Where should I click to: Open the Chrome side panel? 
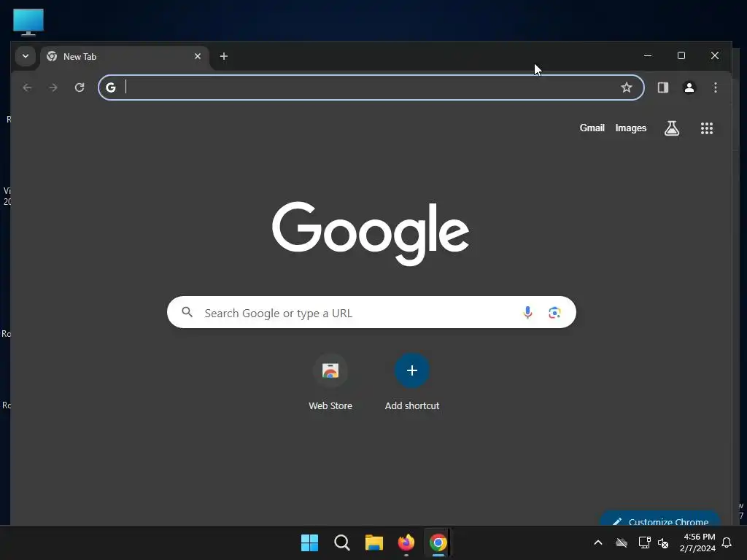(662, 87)
